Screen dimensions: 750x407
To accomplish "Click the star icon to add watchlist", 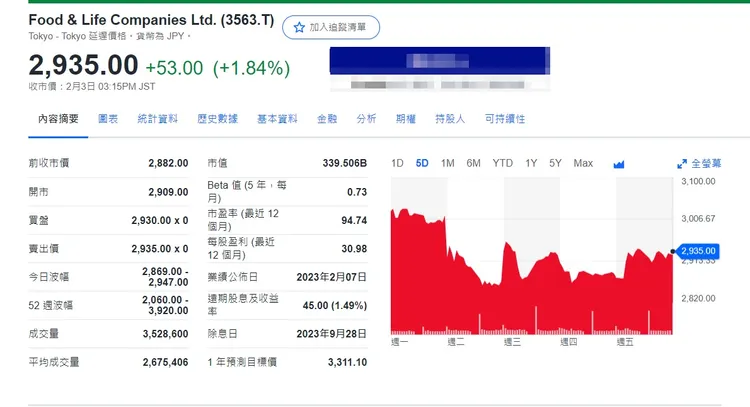I will tap(299, 27).
